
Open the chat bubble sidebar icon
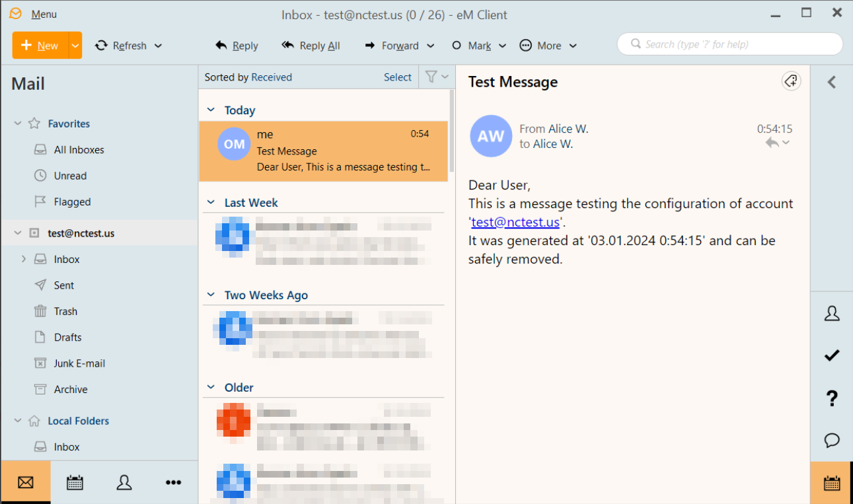tap(832, 440)
